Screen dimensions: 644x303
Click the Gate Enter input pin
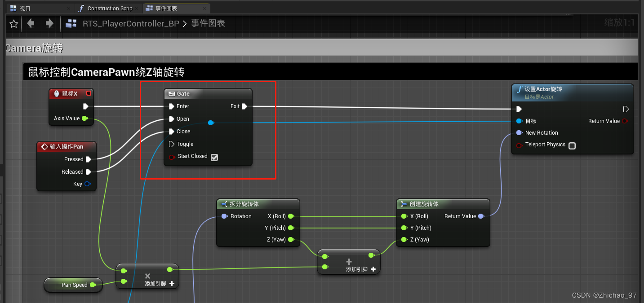pyautogui.click(x=171, y=106)
